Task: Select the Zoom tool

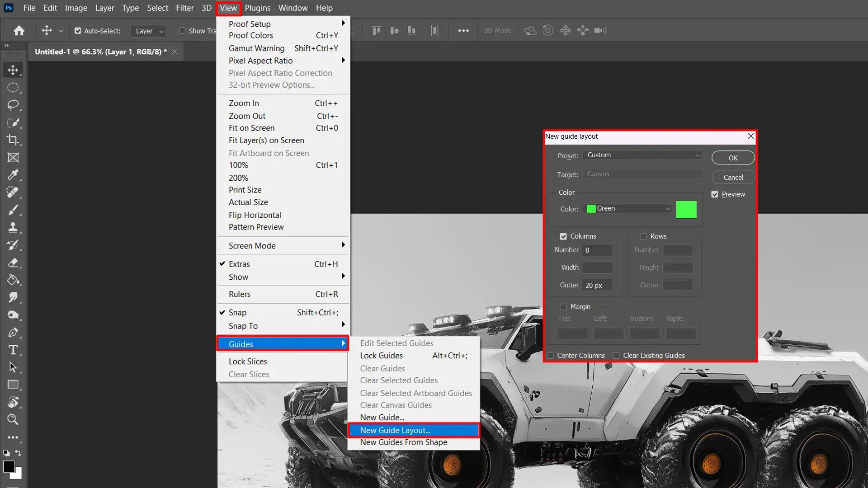Action: pyautogui.click(x=13, y=420)
